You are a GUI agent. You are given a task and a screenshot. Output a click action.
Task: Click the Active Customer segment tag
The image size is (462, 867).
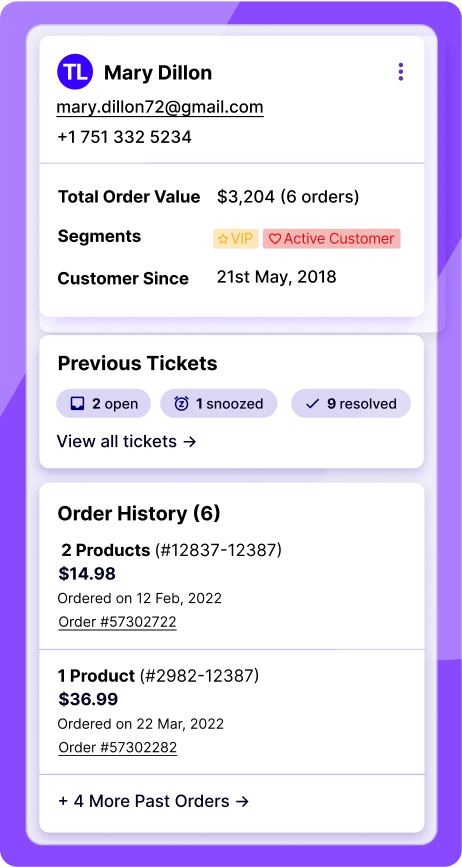[x=332, y=239]
